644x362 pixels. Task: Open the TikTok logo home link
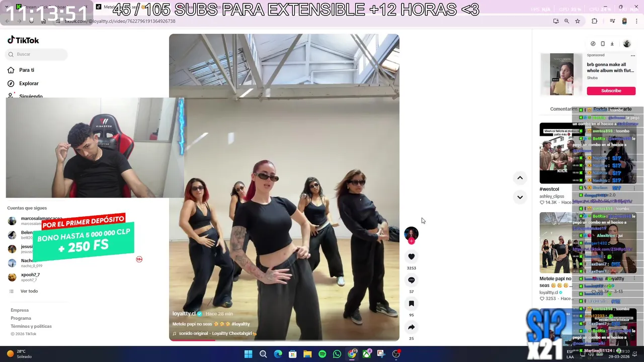click(x=23, y=40)
